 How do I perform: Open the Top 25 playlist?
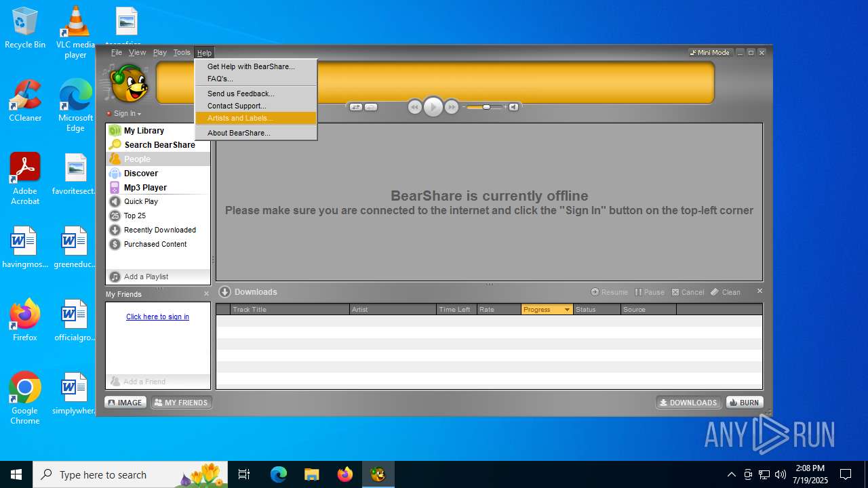click(158, 216)
